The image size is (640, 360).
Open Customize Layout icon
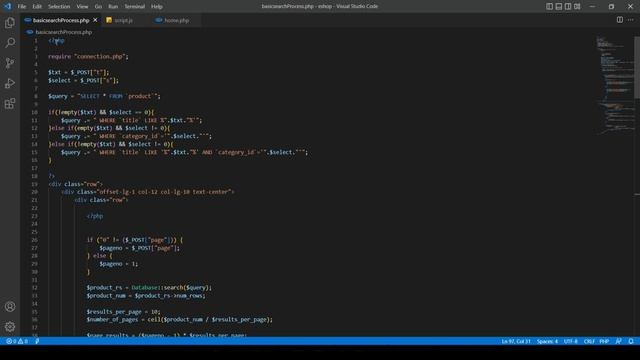tap(577, 6)
